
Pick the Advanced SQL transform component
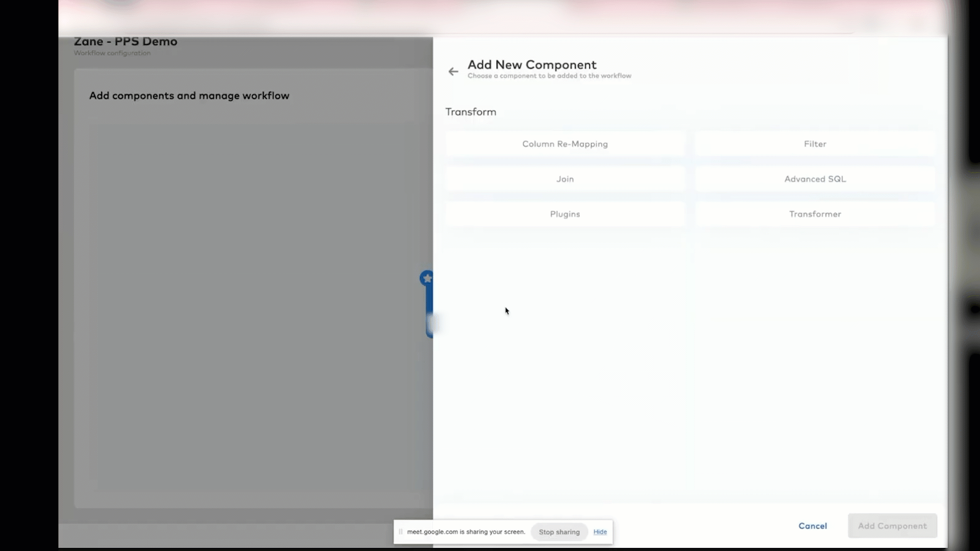click(x=815, y=179)
